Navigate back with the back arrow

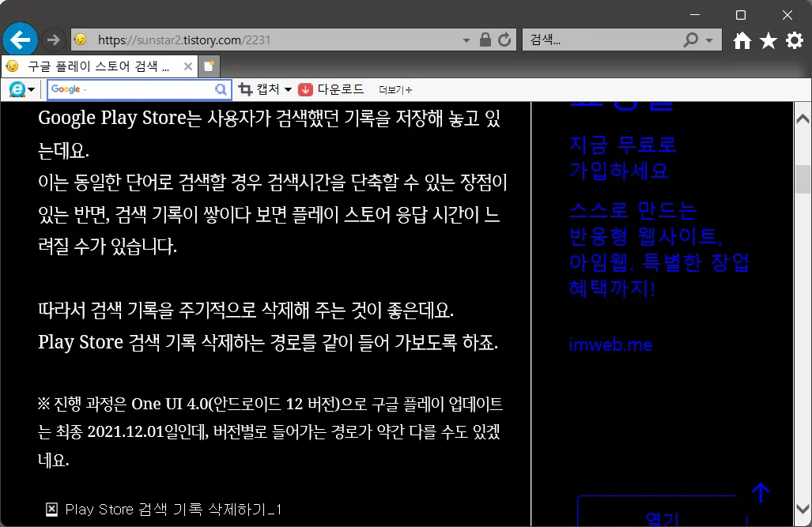coord(20,40)
